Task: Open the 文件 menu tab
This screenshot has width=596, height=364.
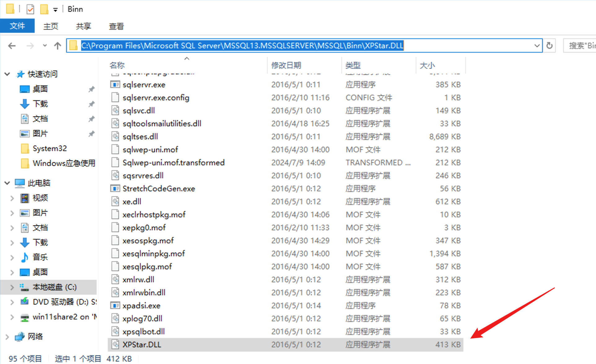Action: tap(17, 26)
